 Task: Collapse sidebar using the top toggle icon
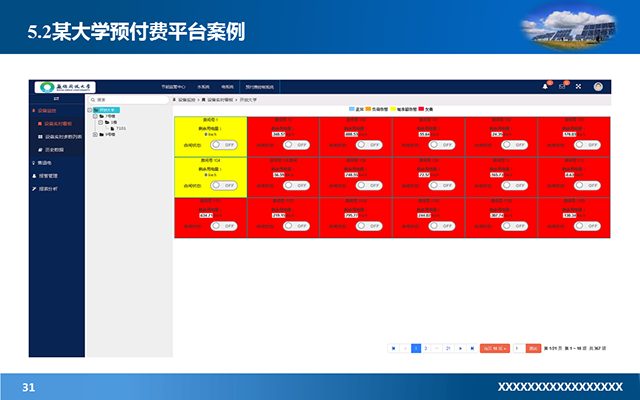coord(56,99)
